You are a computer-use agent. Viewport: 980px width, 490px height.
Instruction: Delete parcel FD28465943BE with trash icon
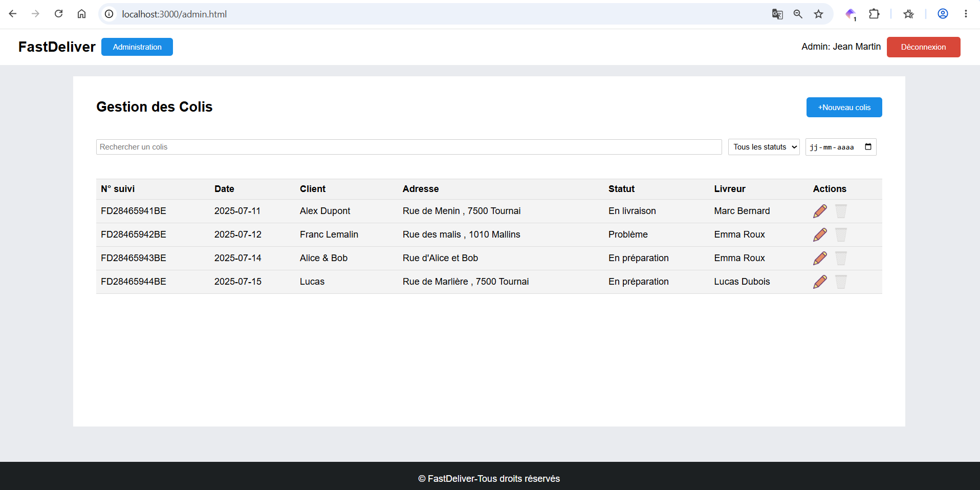click(x=841, y=258)
